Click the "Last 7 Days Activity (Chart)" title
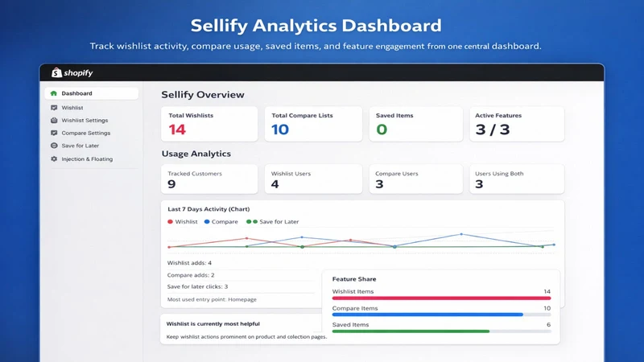 coord(208,209)
